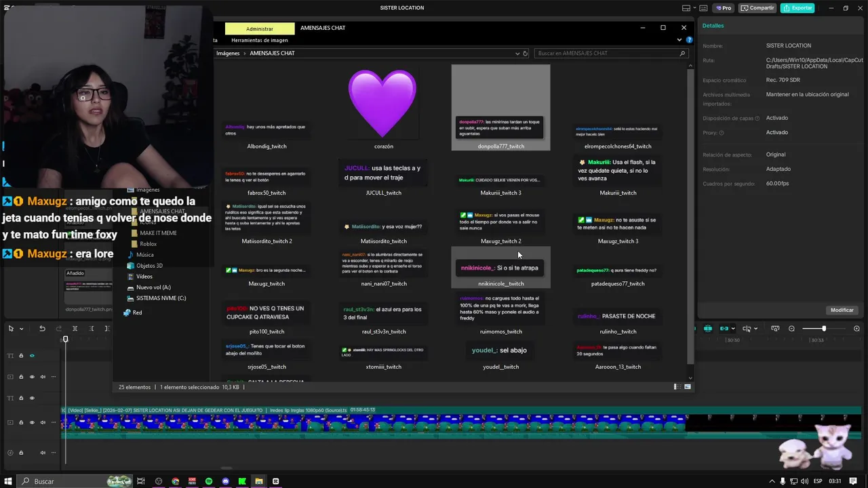Open Objetos 3D in navigation pane
Screen dimensions: 868x488
pyautogui.click(x=149, y=266)
